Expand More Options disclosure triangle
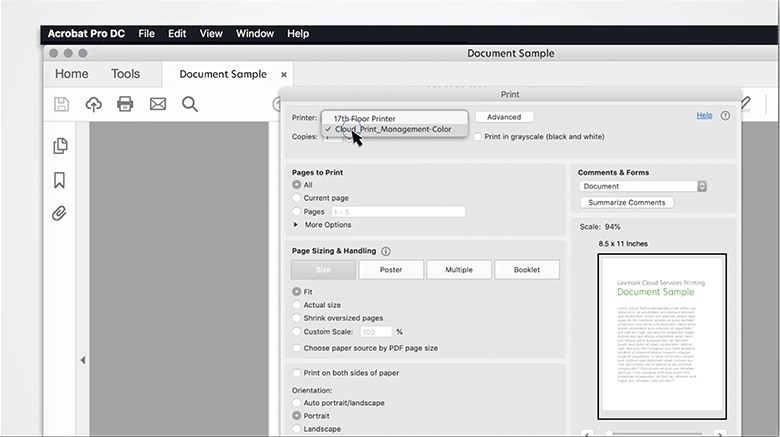Screen dimensions: 780x437 296,225
